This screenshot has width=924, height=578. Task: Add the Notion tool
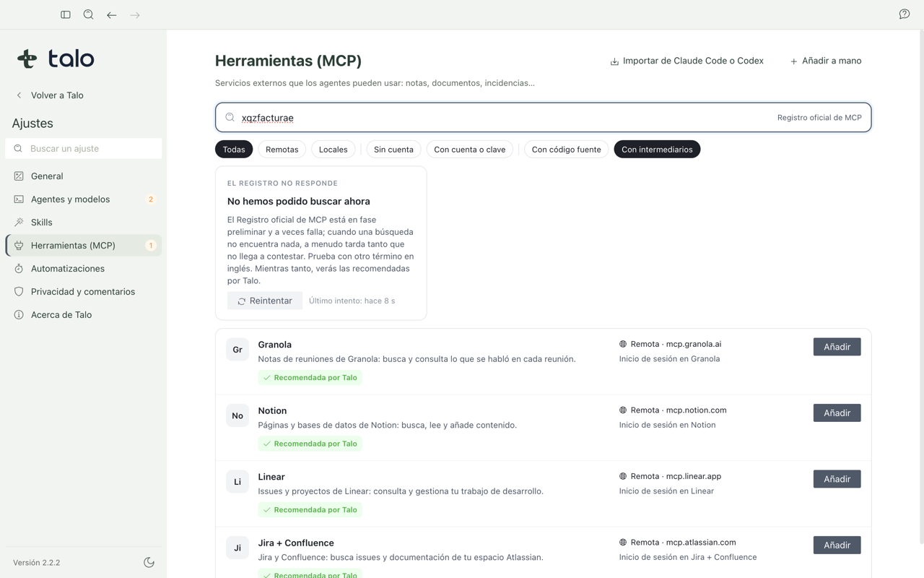tap(837, 413)
